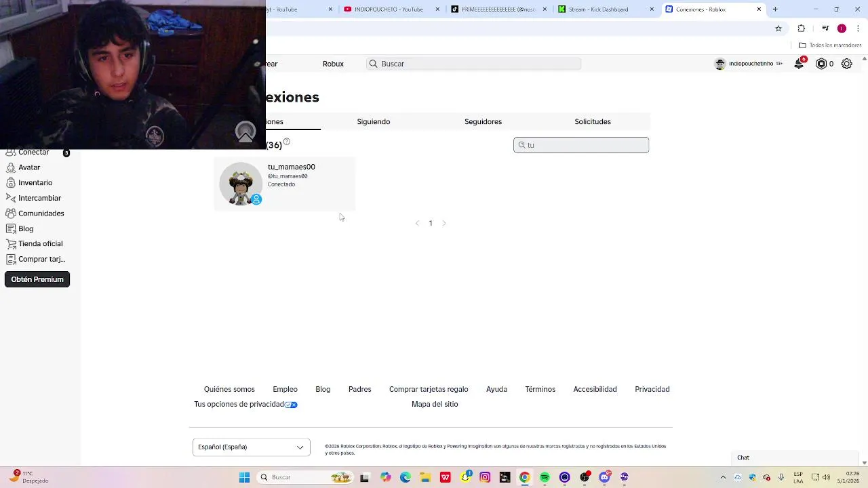Open the Empleo footer link
Image resolution: width=868 pixels, height=488 pixels.
tap(285, 390)
